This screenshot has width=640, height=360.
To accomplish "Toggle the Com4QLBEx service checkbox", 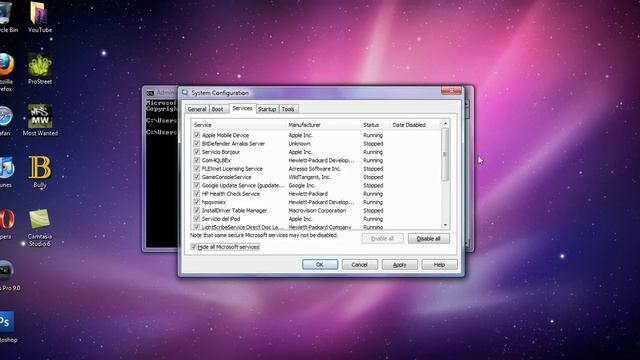I will click(197, 160).
